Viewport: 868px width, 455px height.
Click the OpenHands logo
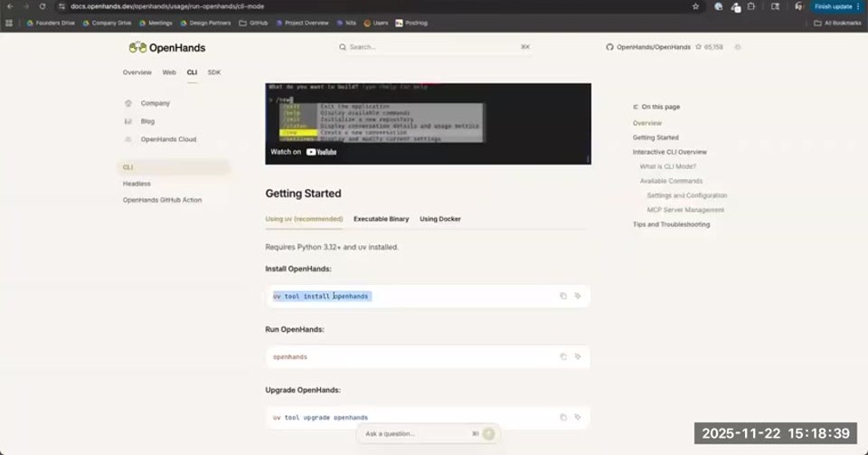click(x=167, y=48)
